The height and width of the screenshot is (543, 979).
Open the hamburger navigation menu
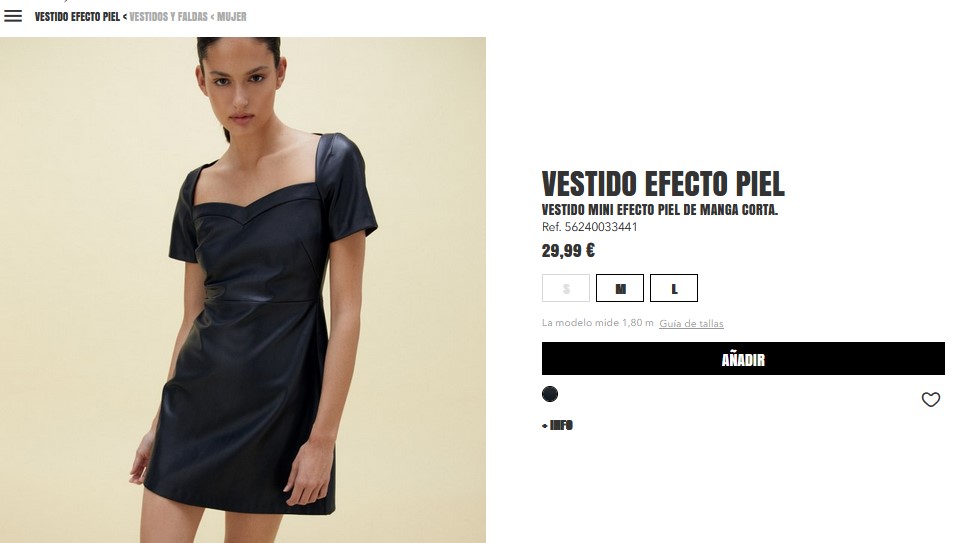(13, 16)
